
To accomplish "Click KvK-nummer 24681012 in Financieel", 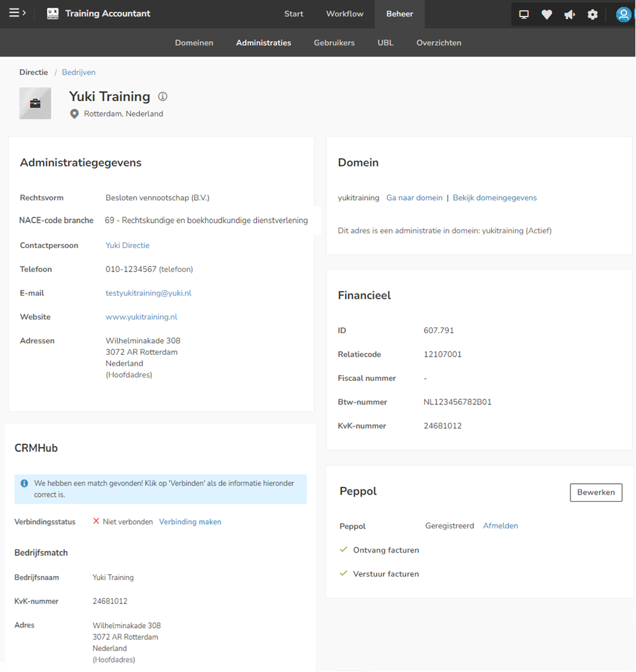I will tap(443, 426).
